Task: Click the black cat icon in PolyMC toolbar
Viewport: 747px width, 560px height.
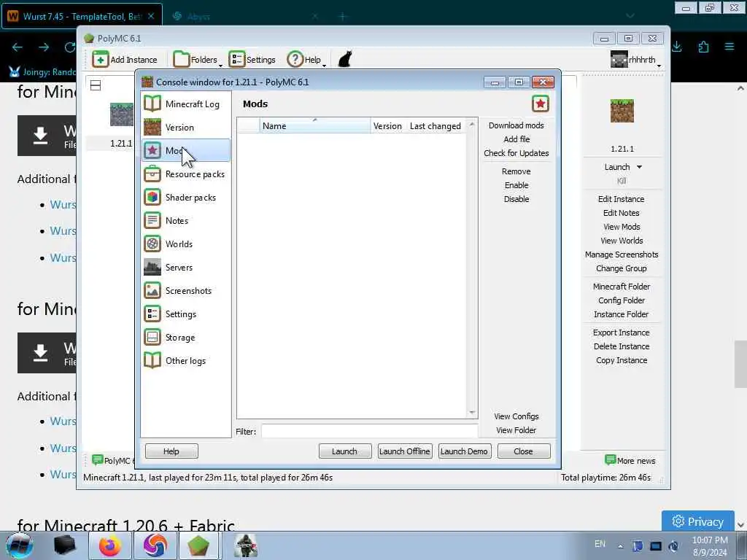Action: coord(345,60)
